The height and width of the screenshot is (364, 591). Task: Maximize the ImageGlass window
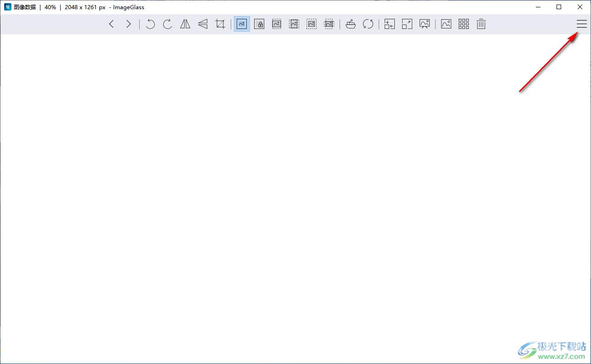pos(559,7)
